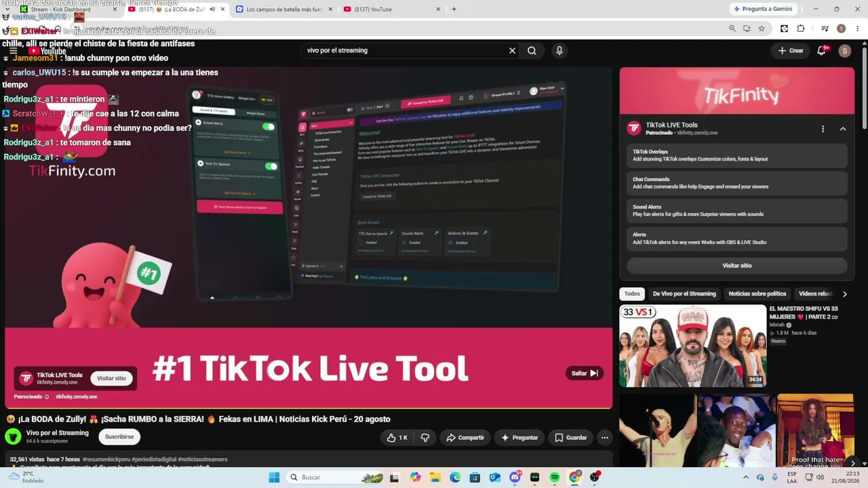868x488 pixels.
Task: Open the Proof that hate Shorts thumbnail
Action: (815, 431)
